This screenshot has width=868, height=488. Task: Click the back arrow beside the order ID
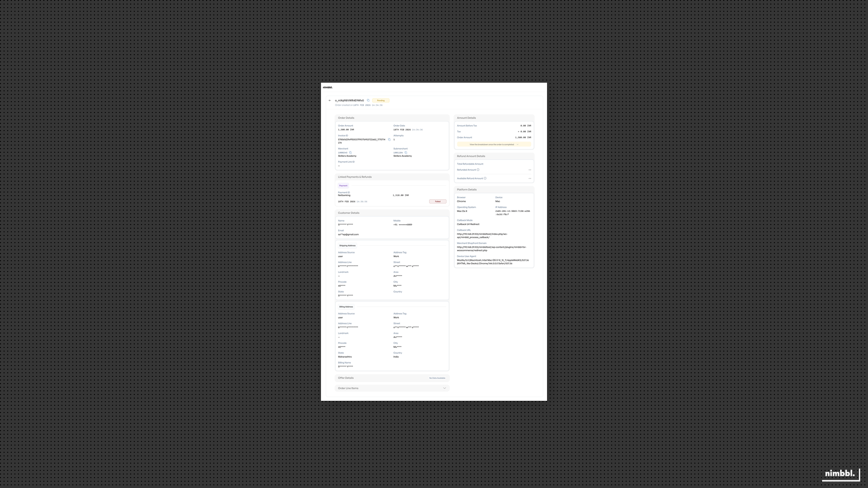coord(330,100)
